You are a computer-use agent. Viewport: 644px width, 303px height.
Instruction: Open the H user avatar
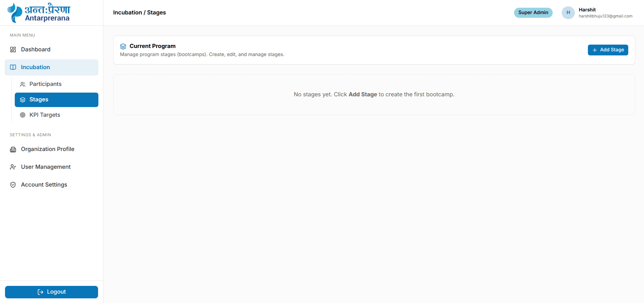tap(568, 13)
